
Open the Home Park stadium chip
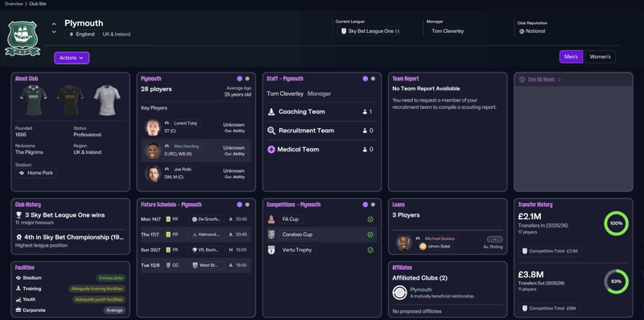click(x=35, y=172)
